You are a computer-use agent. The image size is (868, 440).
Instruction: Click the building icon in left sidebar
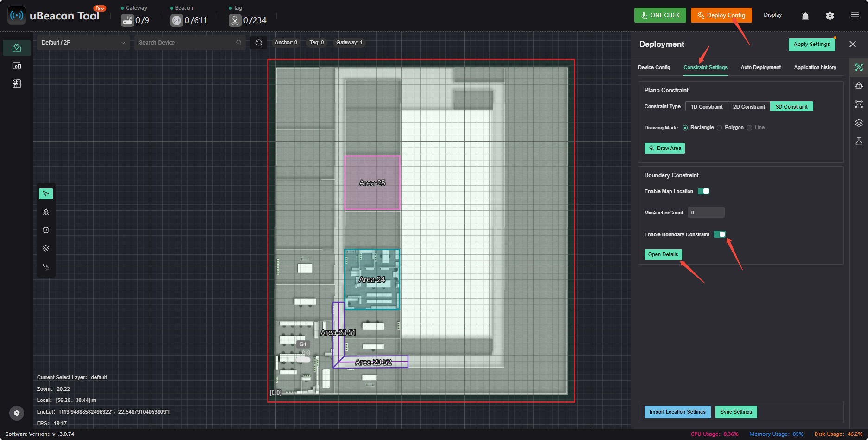[x=17, y=84]
